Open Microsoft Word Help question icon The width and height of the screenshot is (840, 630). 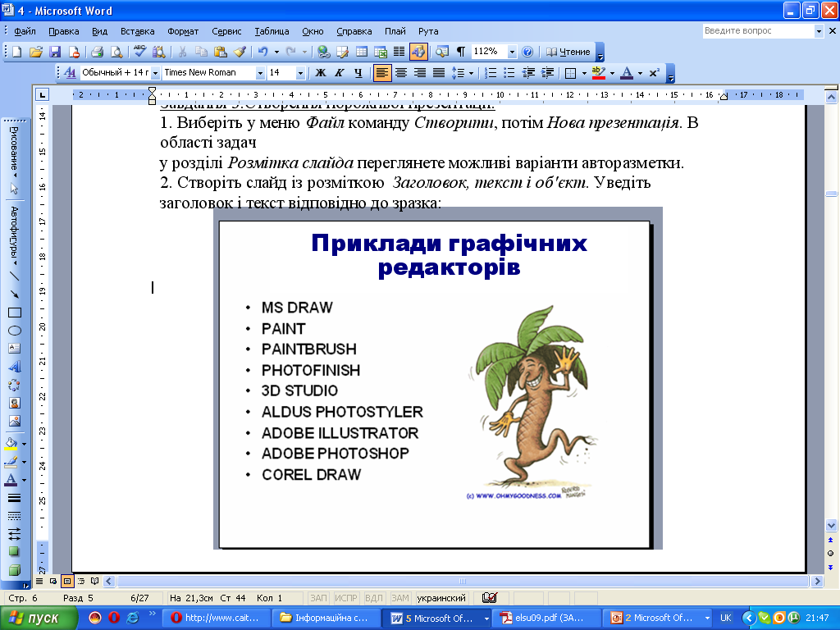click(527, 52)
